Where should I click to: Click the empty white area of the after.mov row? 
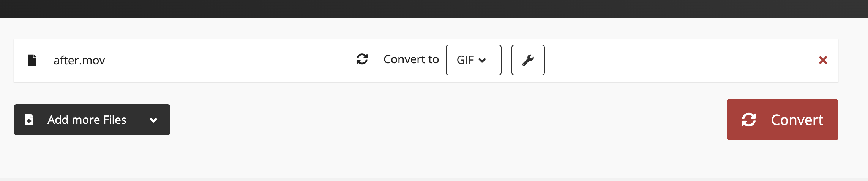coord(228,60)
